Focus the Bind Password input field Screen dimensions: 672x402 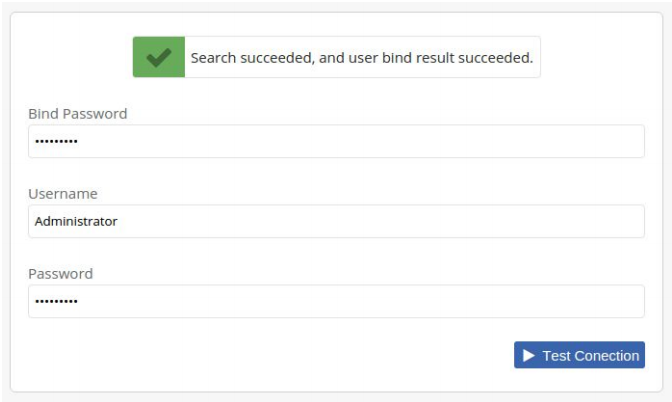tap(336, 141)
